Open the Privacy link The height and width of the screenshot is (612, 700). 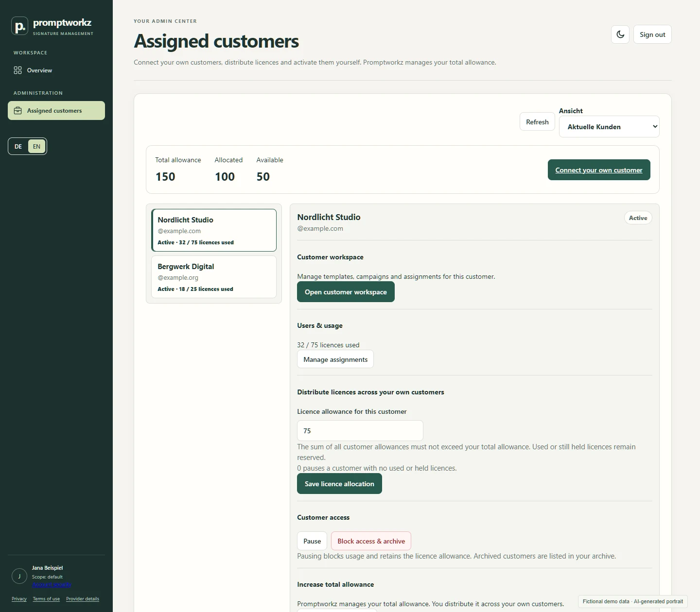pos(19,599)
